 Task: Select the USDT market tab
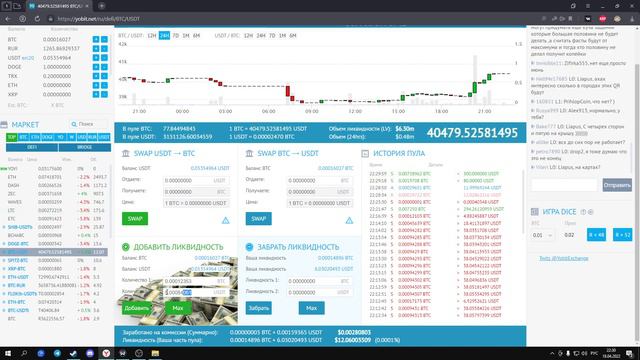104,137
